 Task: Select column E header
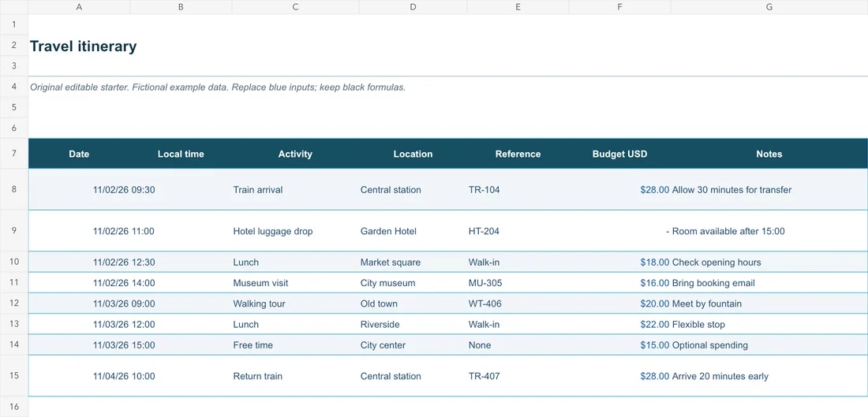click(518, 6)
